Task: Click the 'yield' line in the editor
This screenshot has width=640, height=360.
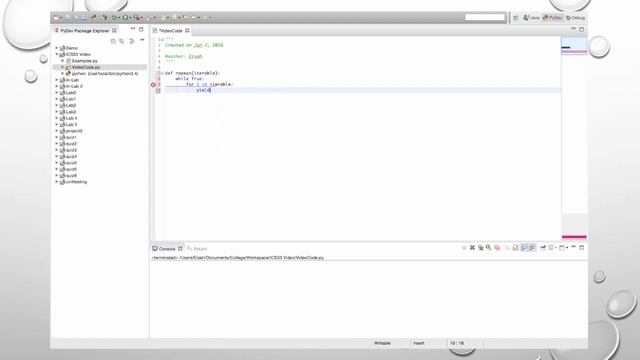Action: tap(203, 90)
